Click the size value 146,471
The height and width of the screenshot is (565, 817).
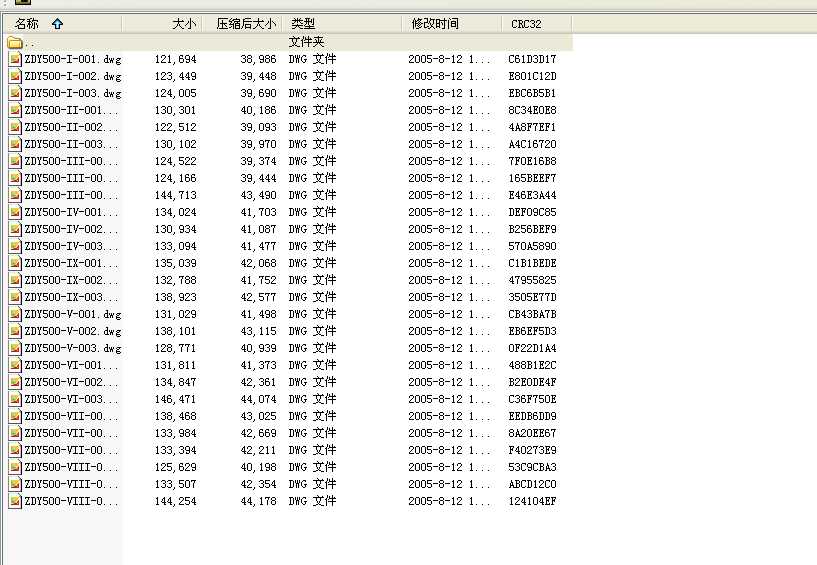pyautogui.click(x=176, y=399)
